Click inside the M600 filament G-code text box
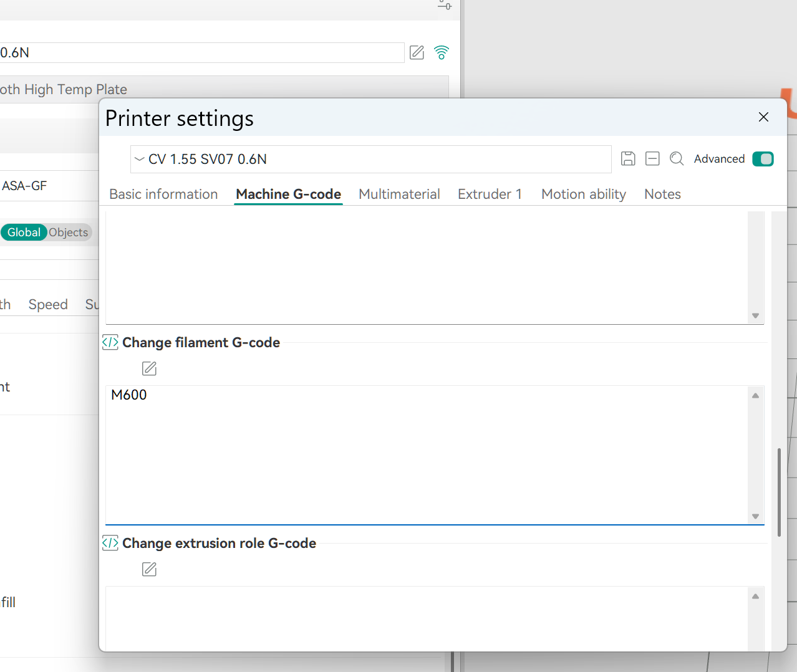 (x=424, y=455)
